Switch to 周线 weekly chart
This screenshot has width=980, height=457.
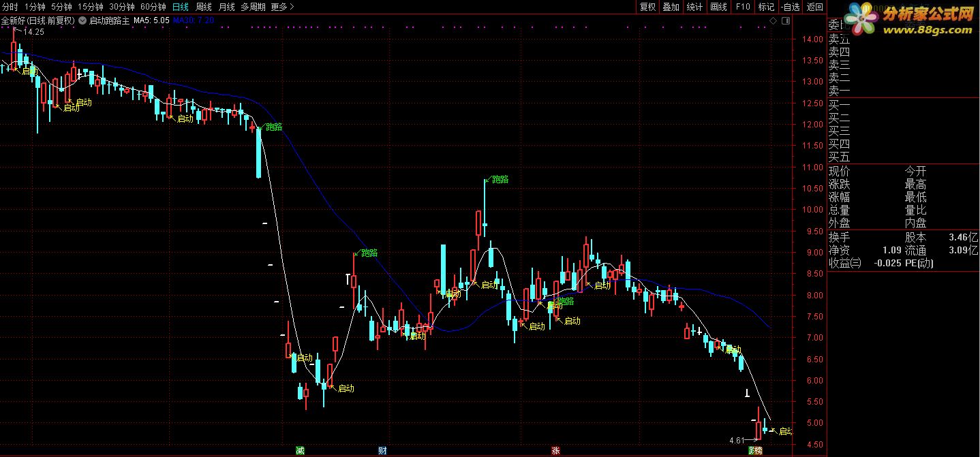point(203,7)
